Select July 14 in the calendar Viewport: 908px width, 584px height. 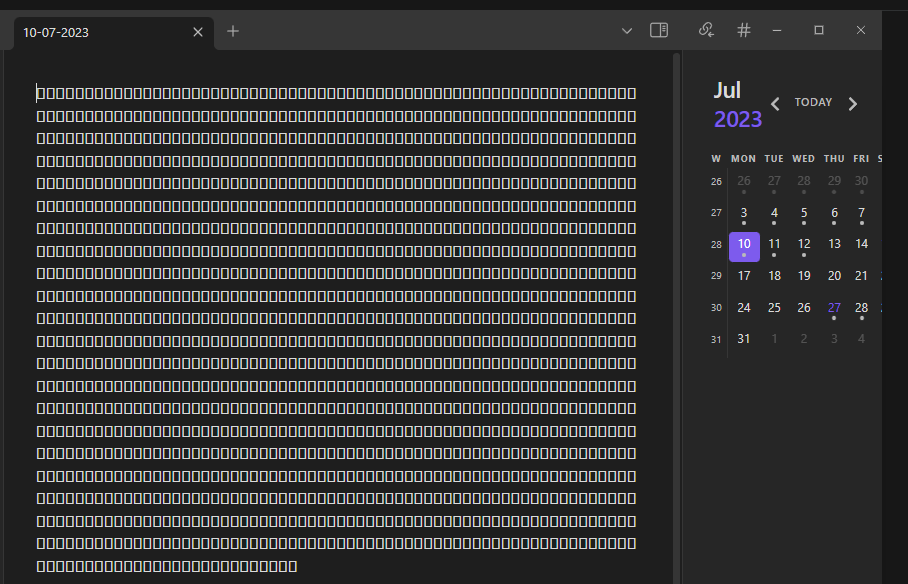862,246
